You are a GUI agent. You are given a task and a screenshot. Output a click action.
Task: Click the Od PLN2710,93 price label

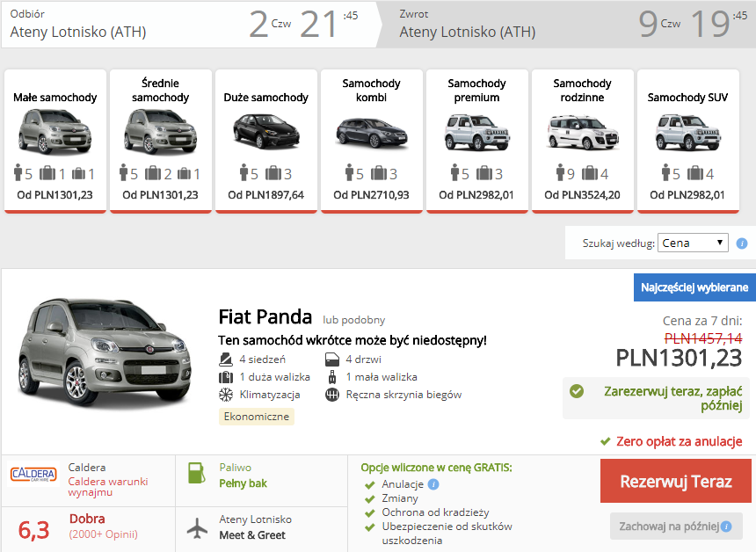(x=371, y=195)
